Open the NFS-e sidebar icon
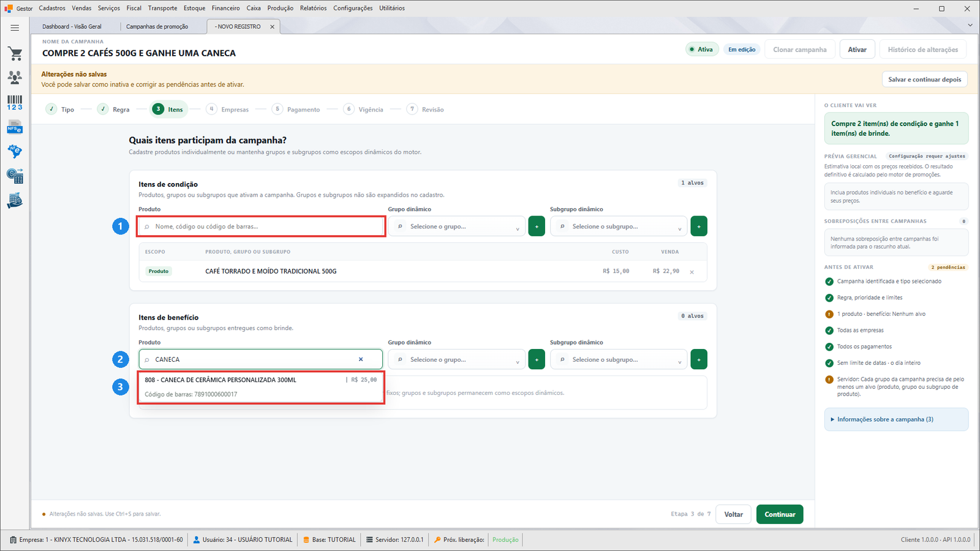Image resolution: width=980 pixels, height=551 pixels. click(15, 127)
